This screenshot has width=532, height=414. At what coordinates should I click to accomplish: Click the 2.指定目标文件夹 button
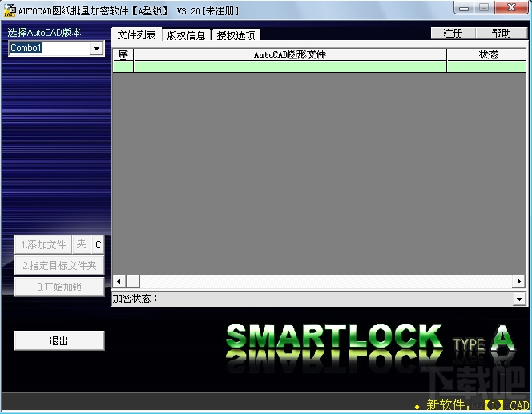[59, 266]
